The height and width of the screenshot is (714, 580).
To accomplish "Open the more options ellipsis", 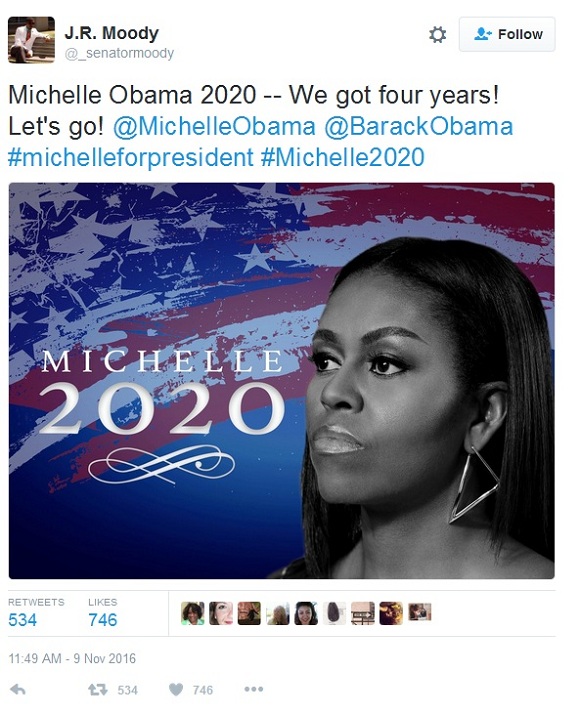I will 254,689.
